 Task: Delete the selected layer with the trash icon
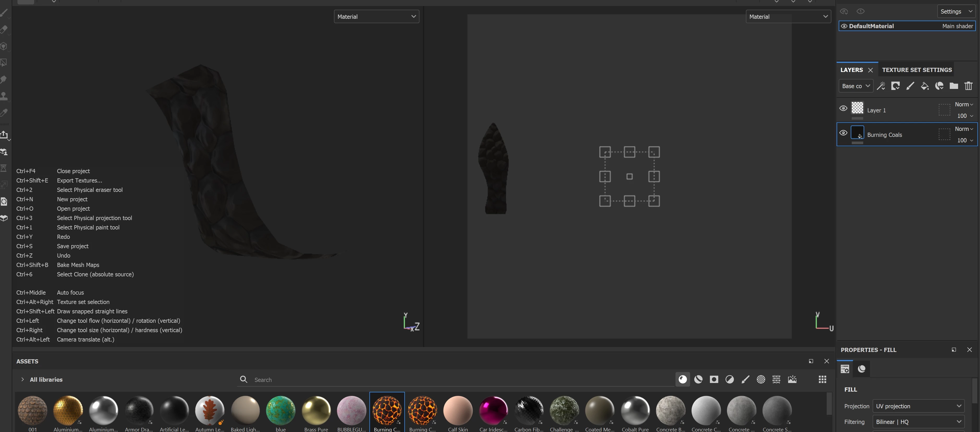pyautogui.click(x=969, y=86)
